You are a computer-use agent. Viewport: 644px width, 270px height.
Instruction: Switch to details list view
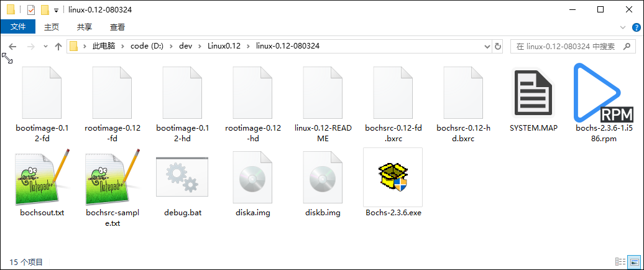[x=620, y=262]
